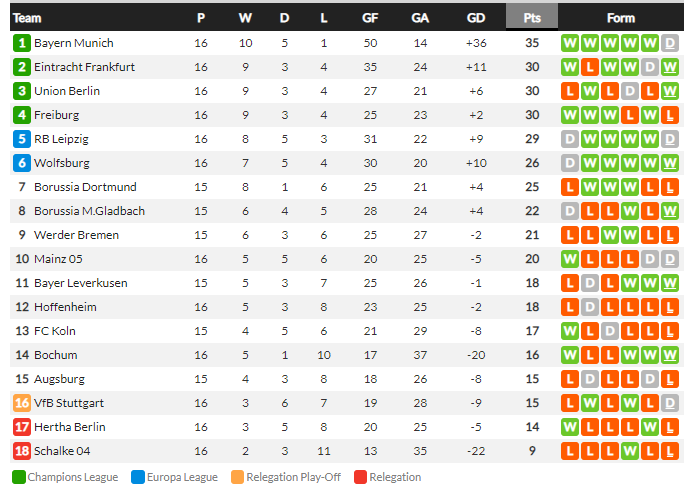Sort by the GD column header
This screenshot has height=492, width=692.
tap(476, 18)
